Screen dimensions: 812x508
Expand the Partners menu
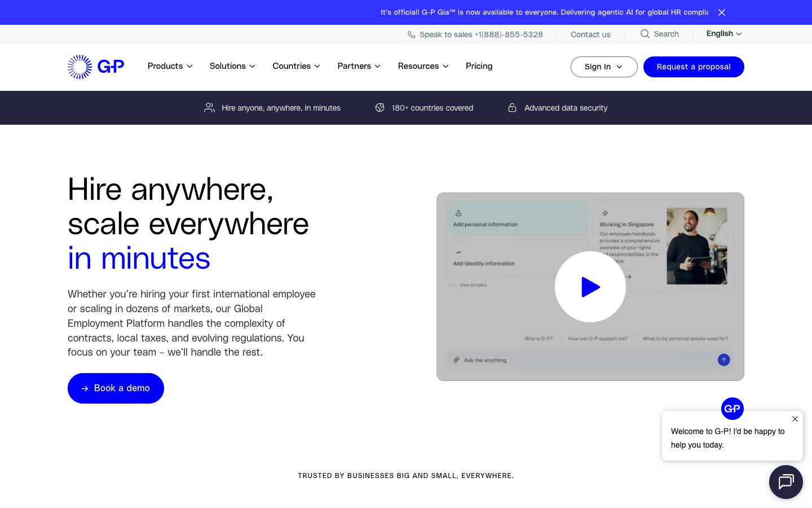point(359,66)
